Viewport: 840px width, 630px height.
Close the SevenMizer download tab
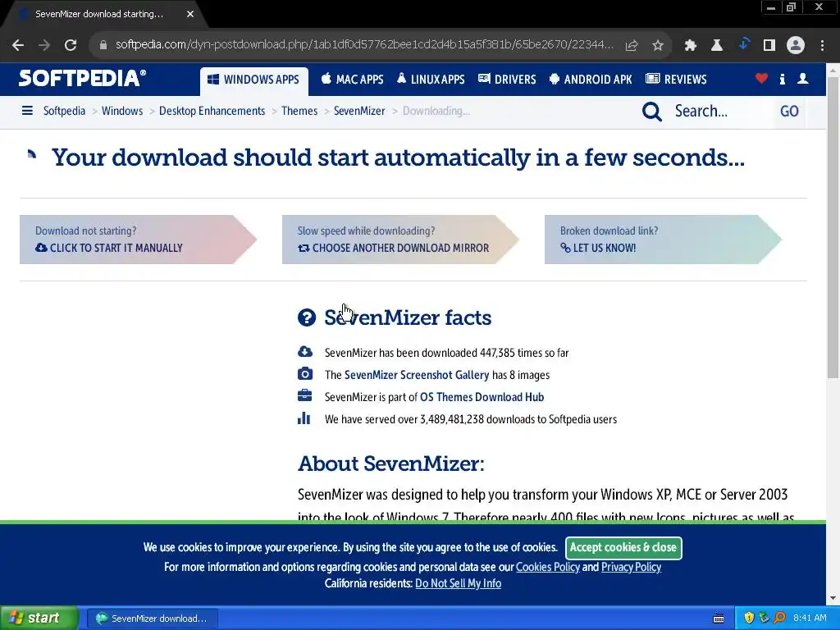tap(190, 14)
